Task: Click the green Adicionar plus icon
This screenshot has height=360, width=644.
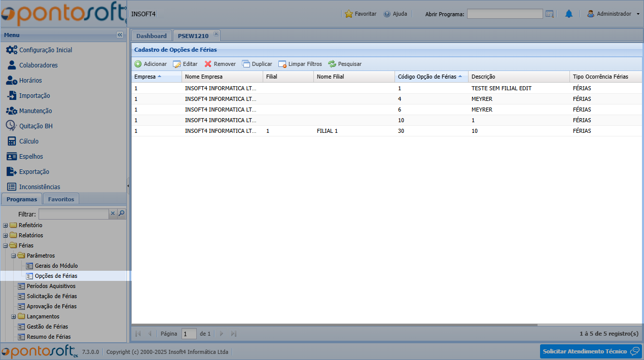Action: 138,64
